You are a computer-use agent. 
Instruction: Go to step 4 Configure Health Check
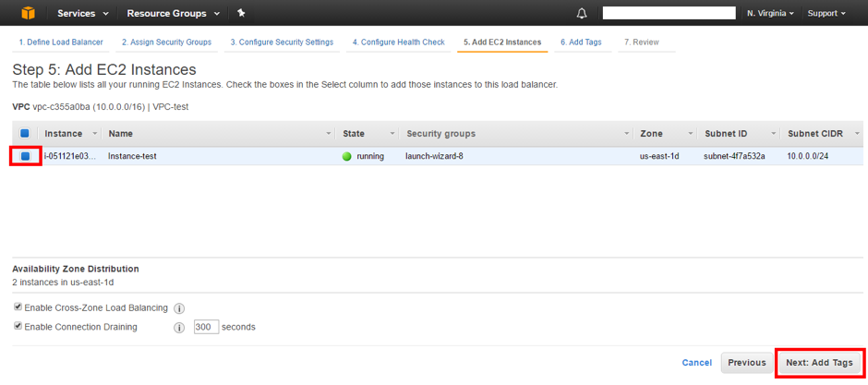coord(399,42)
